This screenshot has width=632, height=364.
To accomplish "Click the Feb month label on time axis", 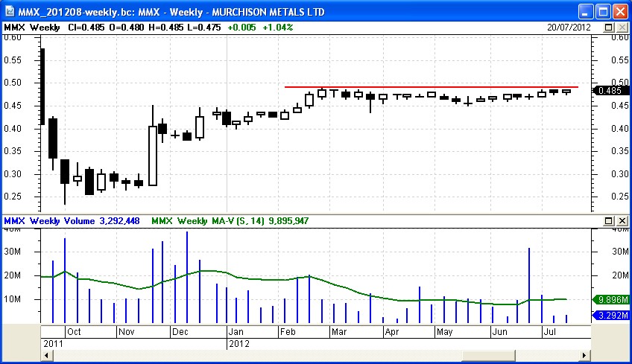I will point(288,332).
